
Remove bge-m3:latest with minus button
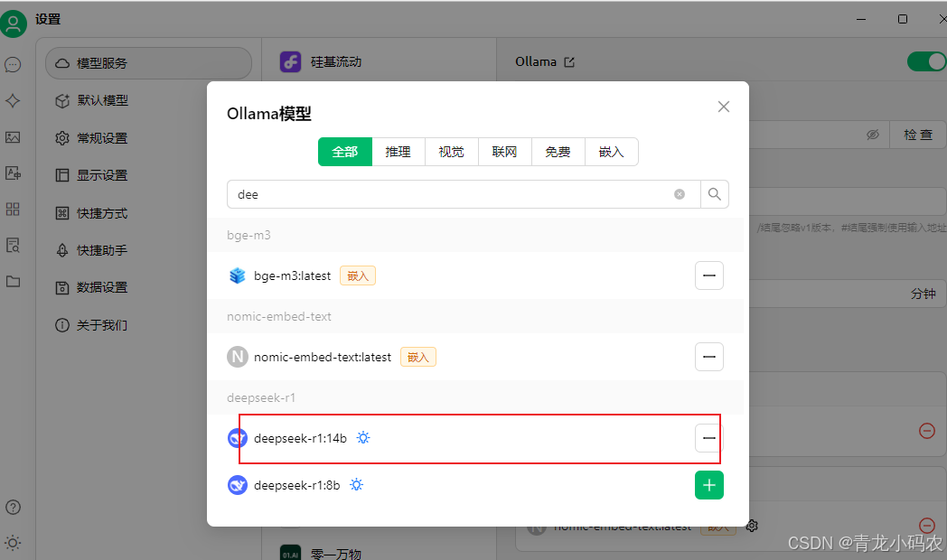coord(709,275)
